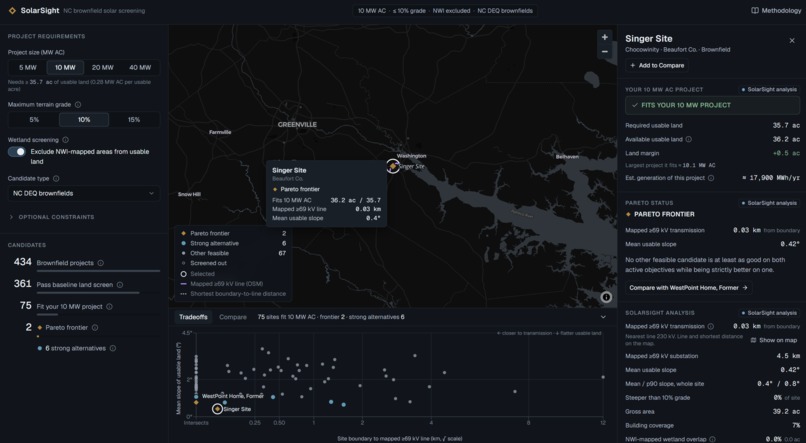Open info icon next to Brownfield projects
Screen dimensions: 806x443
click(x=101, y=263)
